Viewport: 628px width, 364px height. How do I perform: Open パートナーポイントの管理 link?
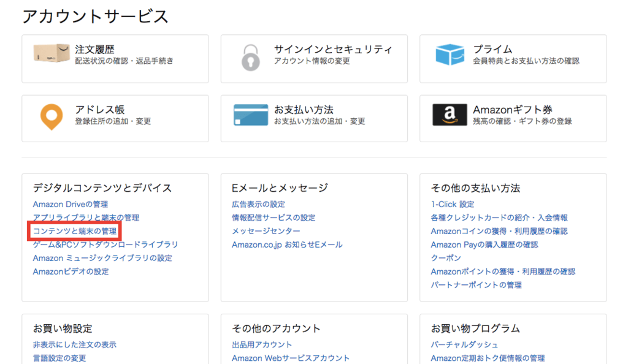476,285
